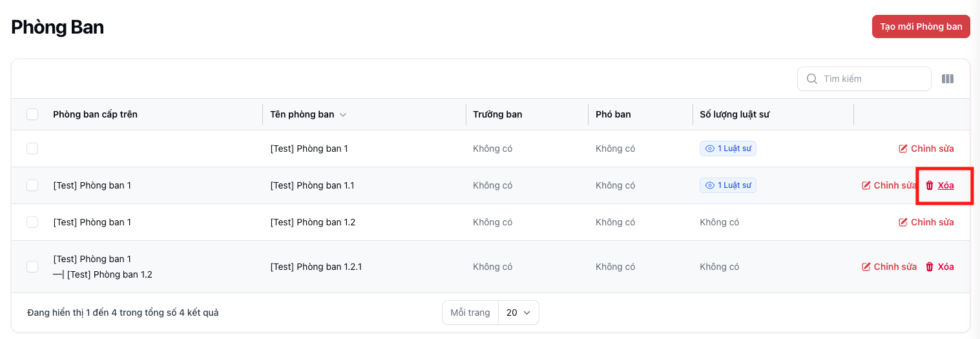This screenshot has height=339, width=980.
Task: View lawyers badge of Phòng ban 1.1
Action: pyautogui.click(x=727, y=185)
